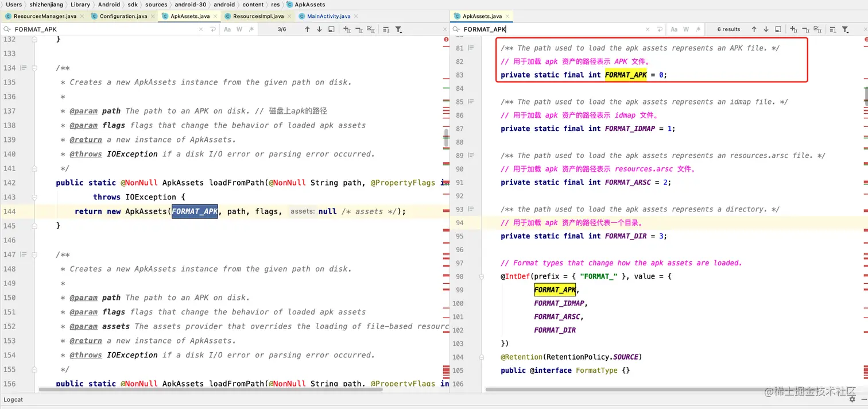Open right results in Find tool window
The width and height of the screenshot is (868, 409).
(832, 29)
